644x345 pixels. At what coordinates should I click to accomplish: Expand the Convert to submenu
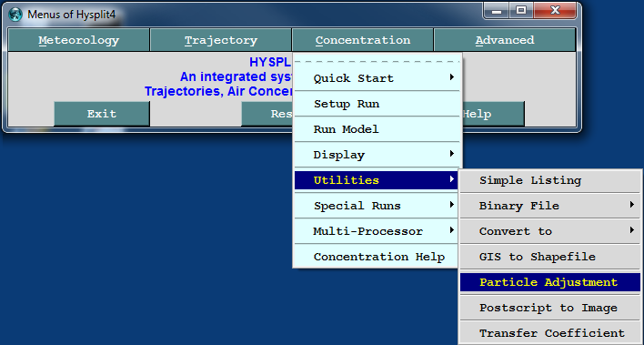(x=550, y=231)
